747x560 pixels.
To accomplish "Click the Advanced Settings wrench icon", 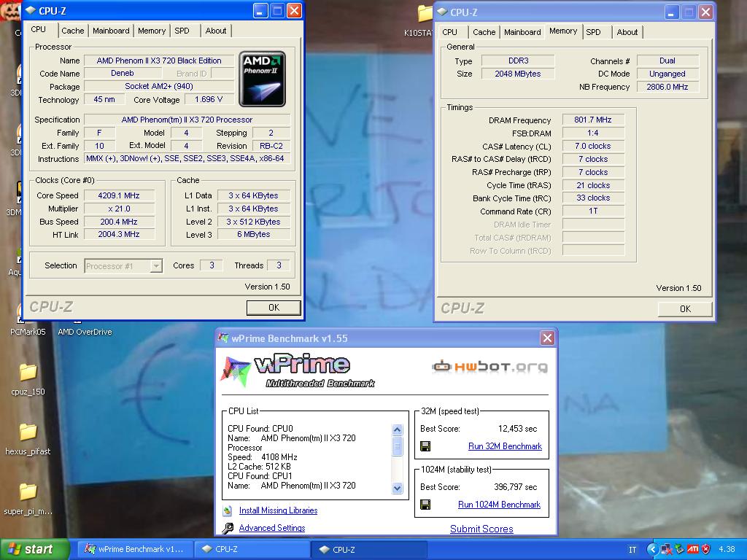I will tap(228, 528).
